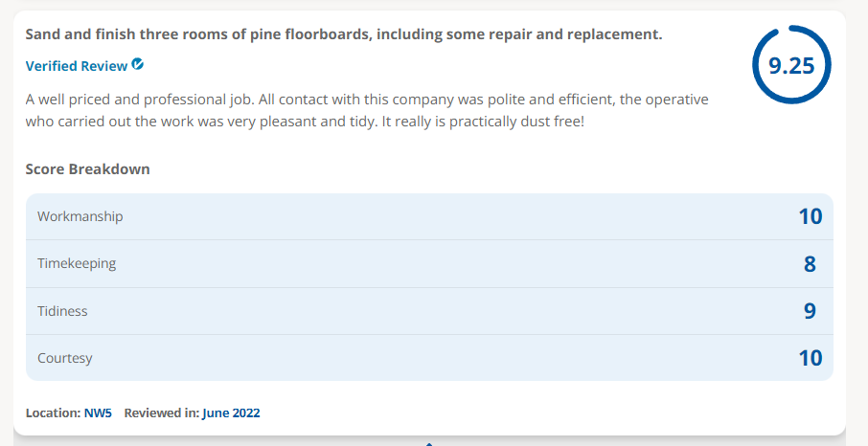Open the NW5 location link
Screen dimensions: 868x446
point(98,413)
